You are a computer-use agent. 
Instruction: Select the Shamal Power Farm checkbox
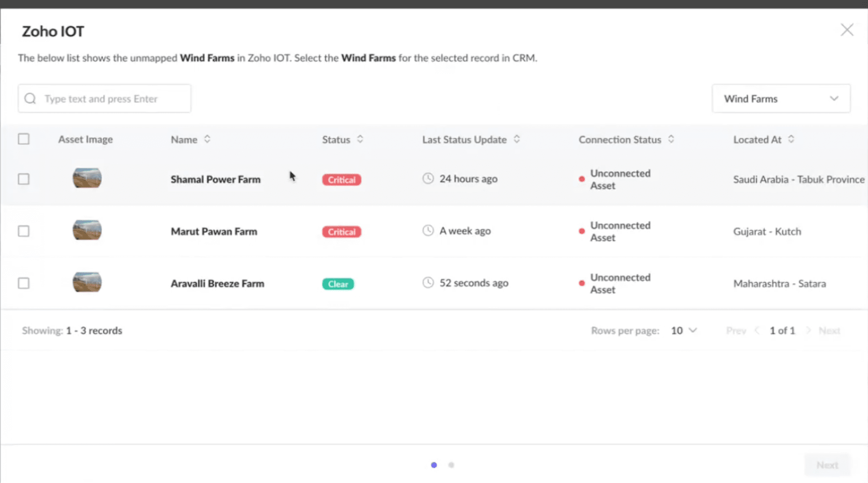pos(24,179)
